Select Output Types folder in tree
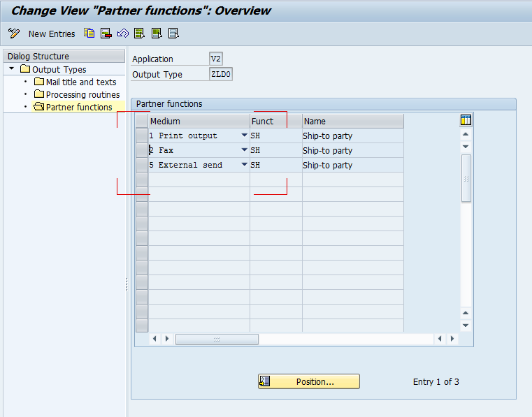The width and height of the screenshot is (532, 417). [53, 69]
